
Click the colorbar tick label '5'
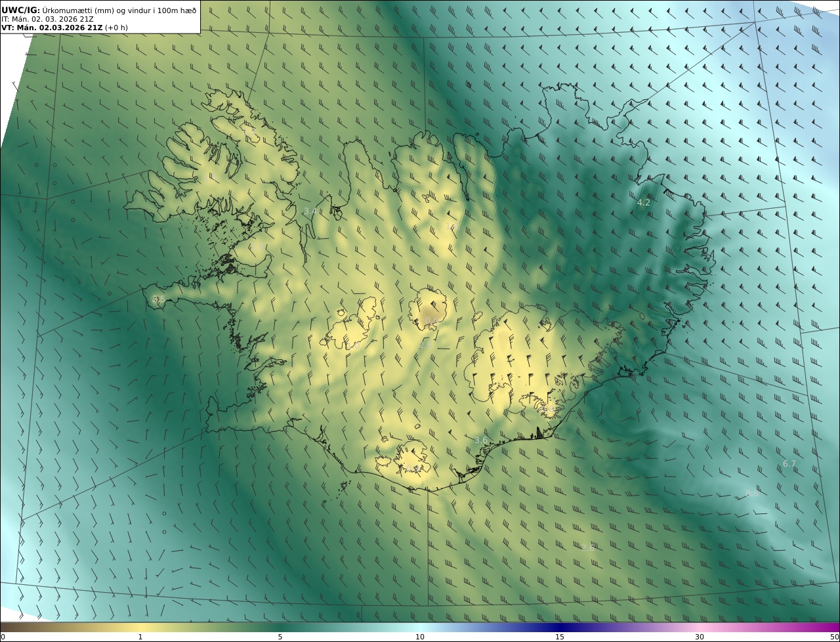click(280, 637)
